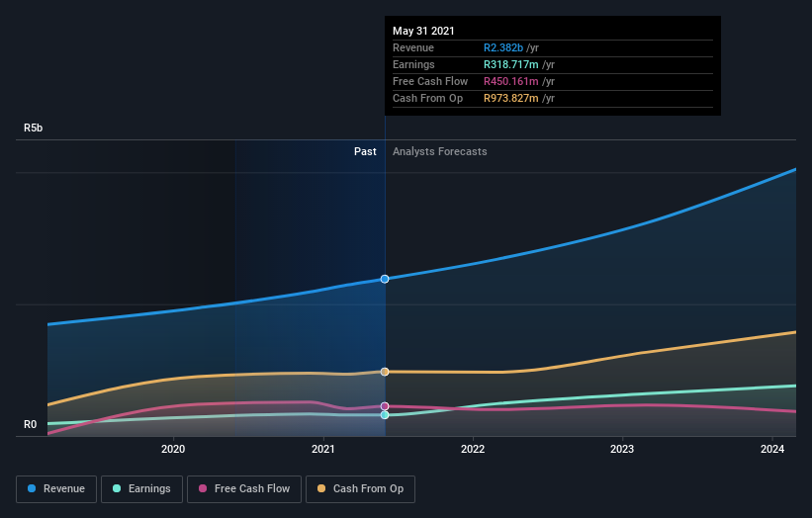Click the Revenue row label in tooltip
The height and width of the screenshot is (518, 812).
pos(413,47)
